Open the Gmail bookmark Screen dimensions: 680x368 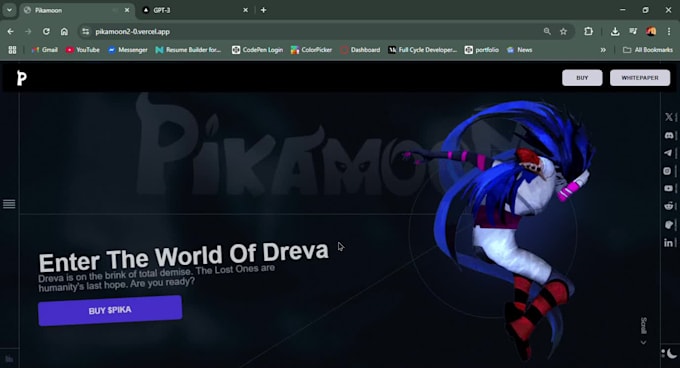45,50
